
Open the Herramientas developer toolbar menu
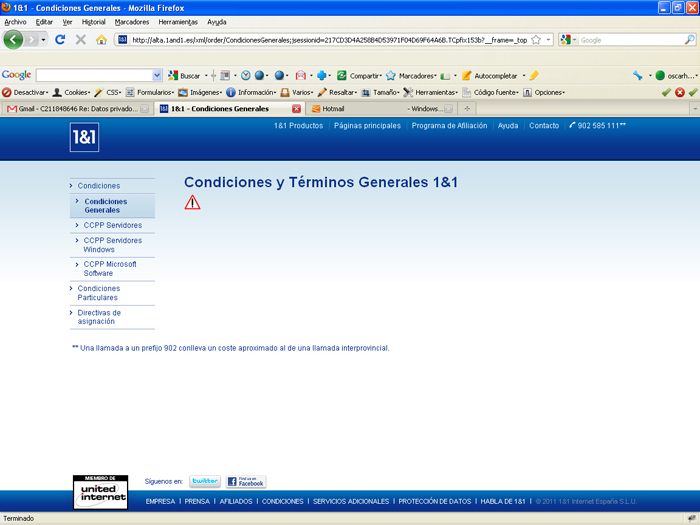pos(431,92)
